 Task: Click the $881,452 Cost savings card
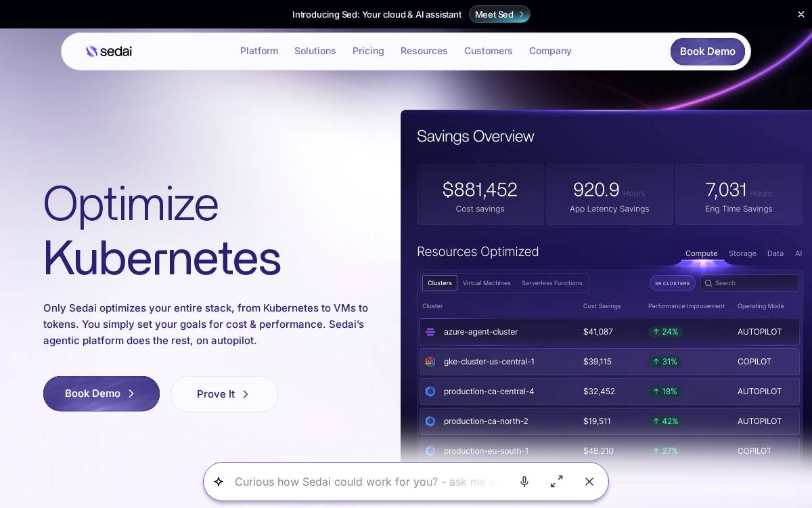click(480, 194)
